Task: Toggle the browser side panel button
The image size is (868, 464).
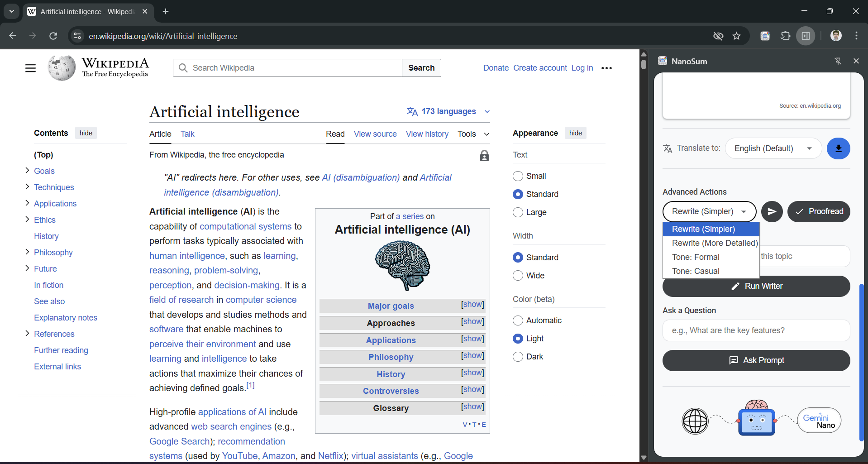Action: [x=806, y=36]
